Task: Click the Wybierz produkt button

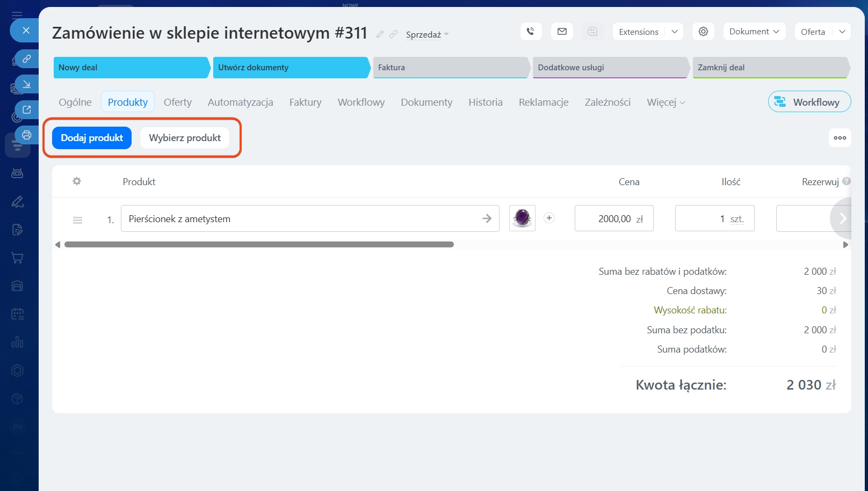Action: (x=185, y=138)
